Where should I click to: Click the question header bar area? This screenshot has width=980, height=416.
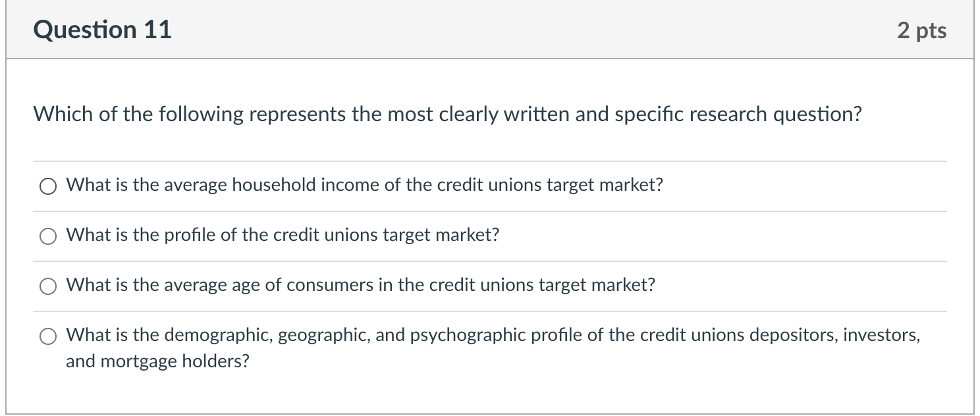pos(490,29)
